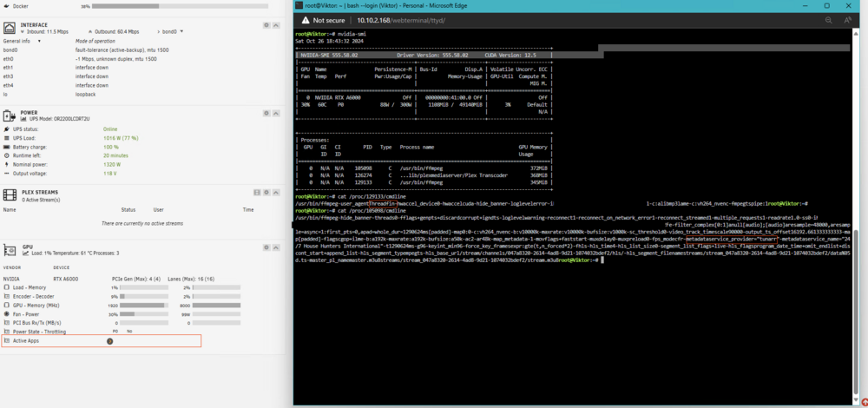Image resolution: width=868 pixels, height=408 pixels.
Task: Click the Power State - Throttling row icon
Action: [x=7, y=332]
